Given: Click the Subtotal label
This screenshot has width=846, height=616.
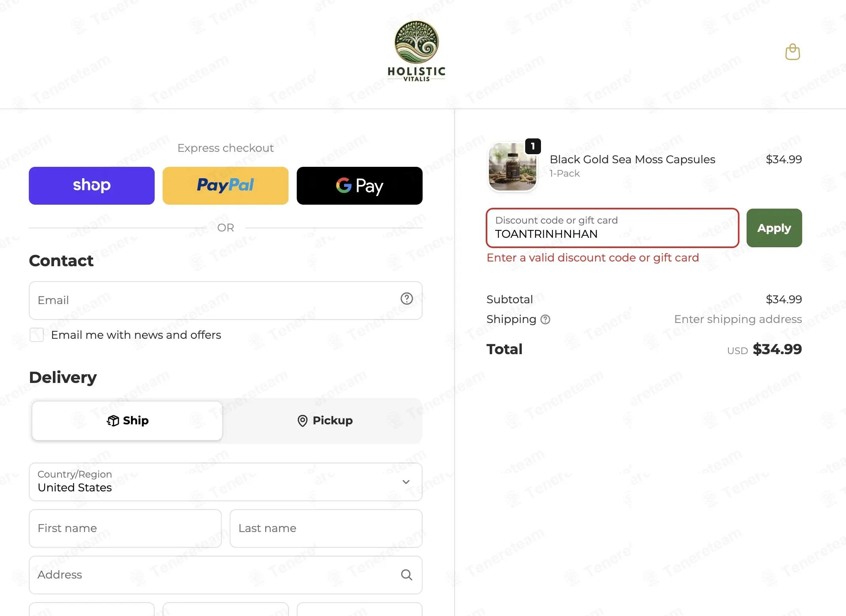Looking at the screenshot, I should click(509, 299).
